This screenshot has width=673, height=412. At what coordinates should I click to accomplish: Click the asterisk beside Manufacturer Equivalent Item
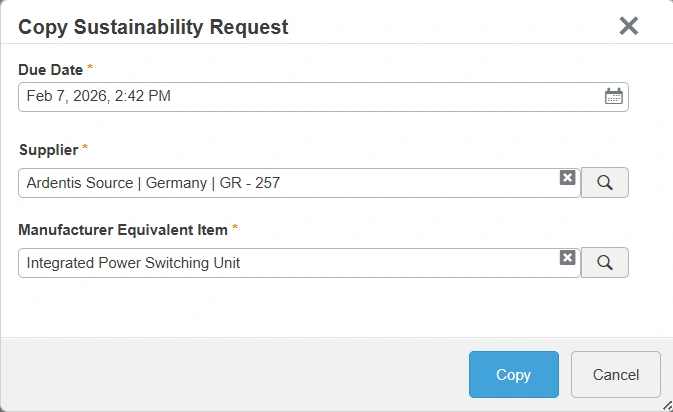(x=235, y=229)
